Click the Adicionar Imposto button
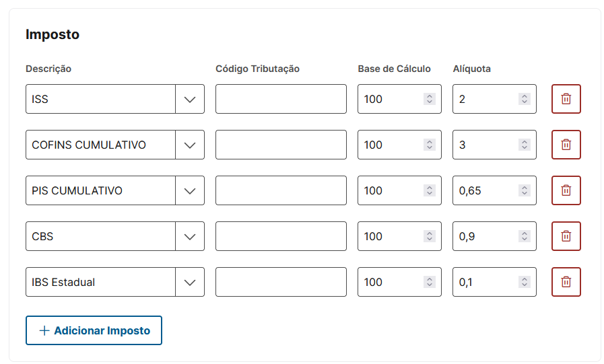Screen dimensions: 604x364 coord(94,330)
